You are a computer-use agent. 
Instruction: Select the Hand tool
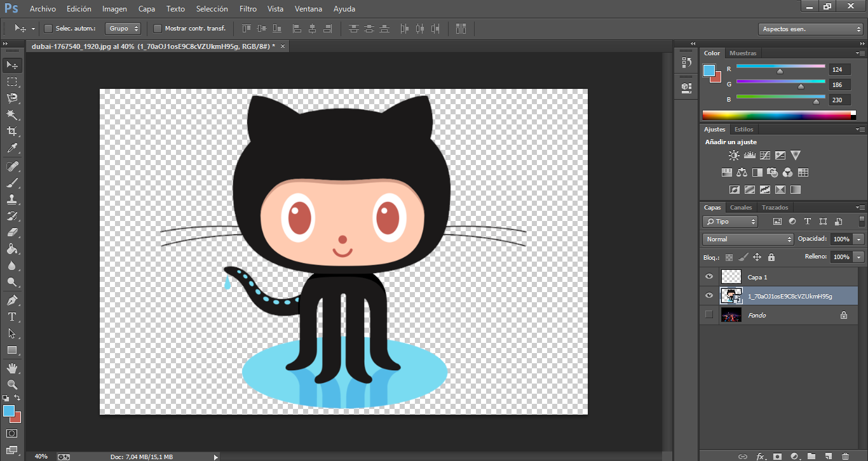click(12, 368)
